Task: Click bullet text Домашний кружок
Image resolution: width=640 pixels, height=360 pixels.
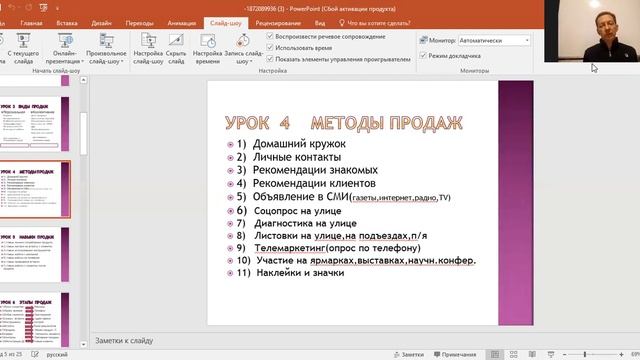Action: (x=299, y=144)
